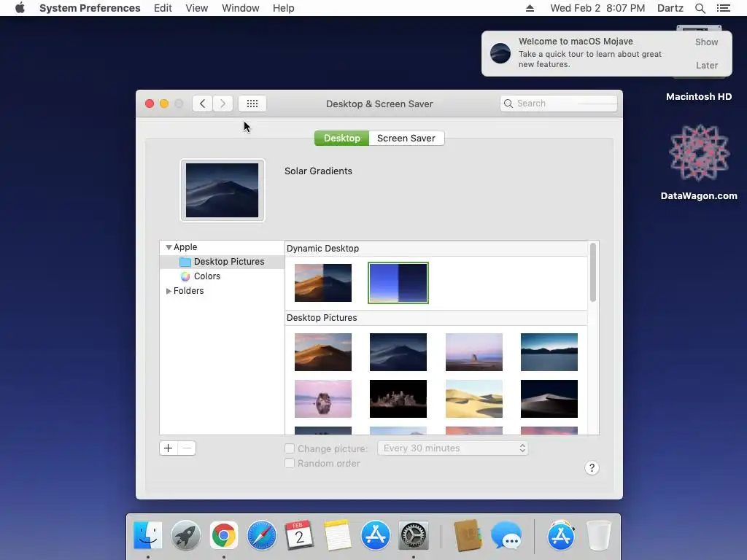Click the help question mark button
Screen dimensions: 747x560
pos(592,467)
